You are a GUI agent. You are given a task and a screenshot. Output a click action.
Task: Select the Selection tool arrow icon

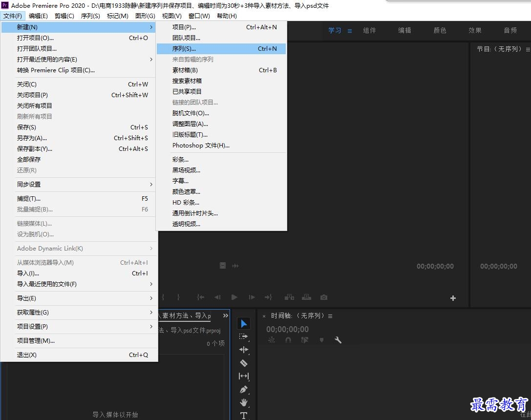pyautogui.click(x=244, y=323)
